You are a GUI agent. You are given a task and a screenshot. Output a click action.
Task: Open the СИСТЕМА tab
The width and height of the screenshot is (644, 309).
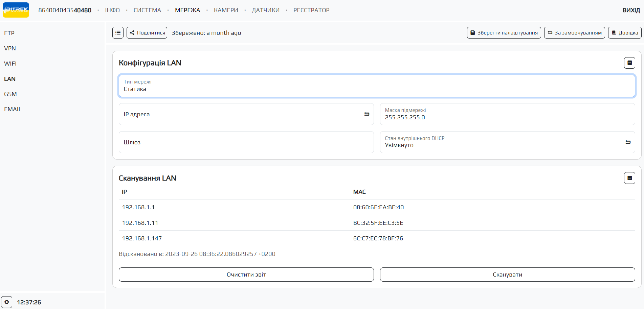(x=147, y=10)
